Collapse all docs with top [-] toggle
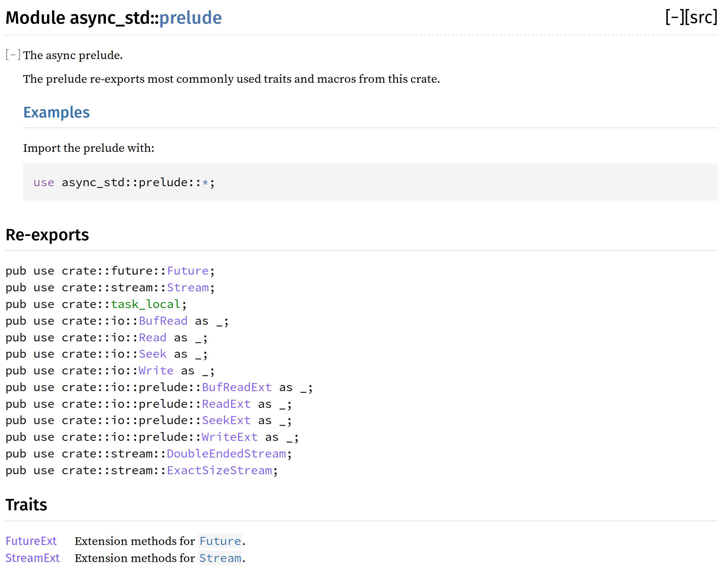Image resolution: width=728 pixels, height=571 pixels. (674, 17)
